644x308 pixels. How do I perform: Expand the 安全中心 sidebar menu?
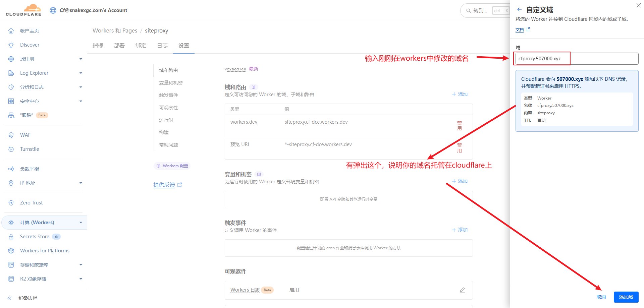80,101
